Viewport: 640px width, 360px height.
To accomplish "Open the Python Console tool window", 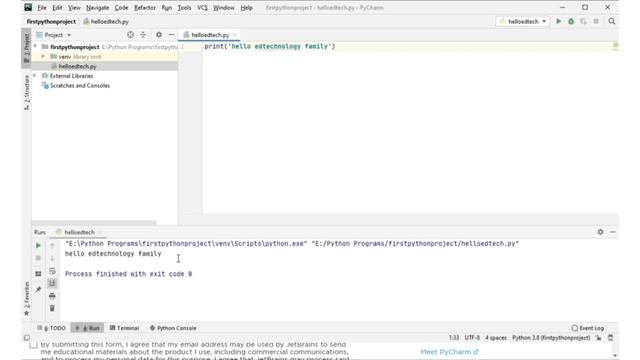I will click(x=173, y=328).
